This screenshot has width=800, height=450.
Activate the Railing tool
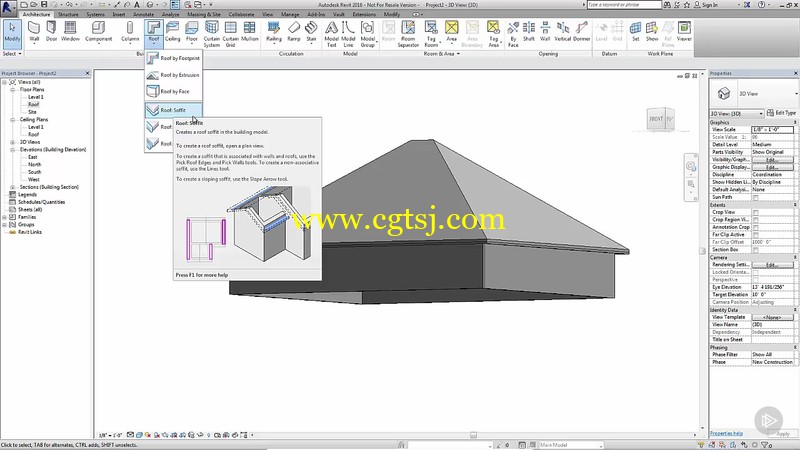[x=274, y=32]
